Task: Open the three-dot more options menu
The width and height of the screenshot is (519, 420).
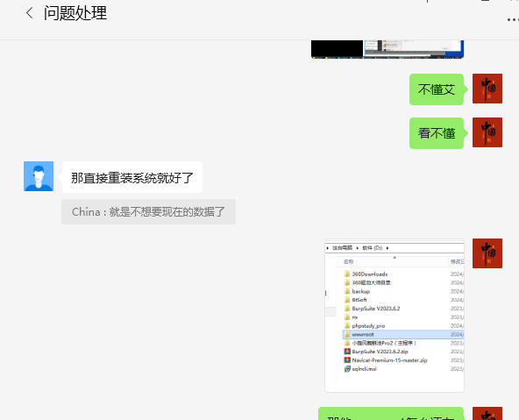Action: coord(513,20)
